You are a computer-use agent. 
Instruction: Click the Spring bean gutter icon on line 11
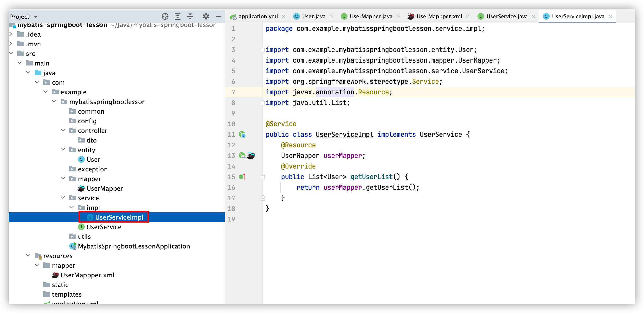242,135
